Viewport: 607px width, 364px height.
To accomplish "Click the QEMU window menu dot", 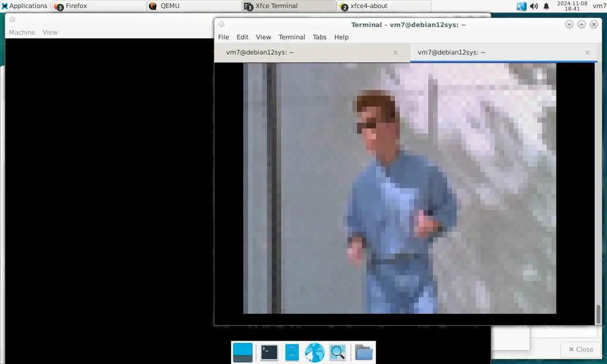I will [12, 19].
